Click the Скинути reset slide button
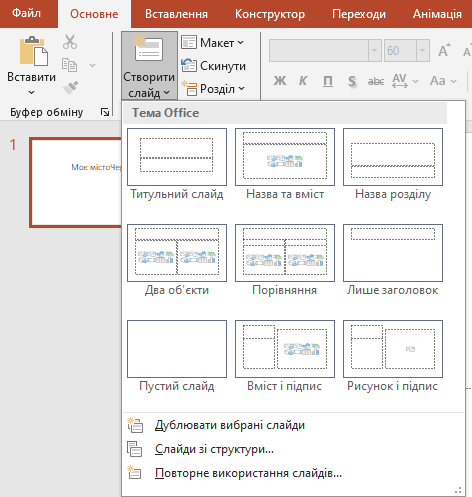Viewport: 472px width, 497px height. coord(213,66)
